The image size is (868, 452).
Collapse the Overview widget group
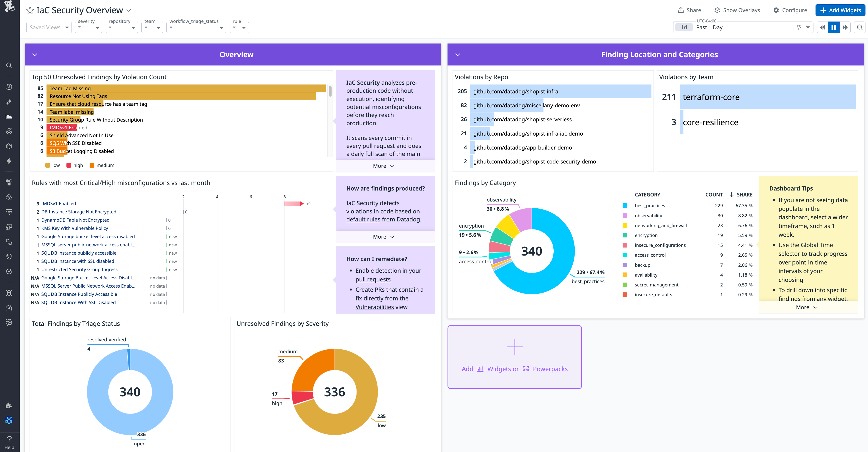[x=35, y=54]
